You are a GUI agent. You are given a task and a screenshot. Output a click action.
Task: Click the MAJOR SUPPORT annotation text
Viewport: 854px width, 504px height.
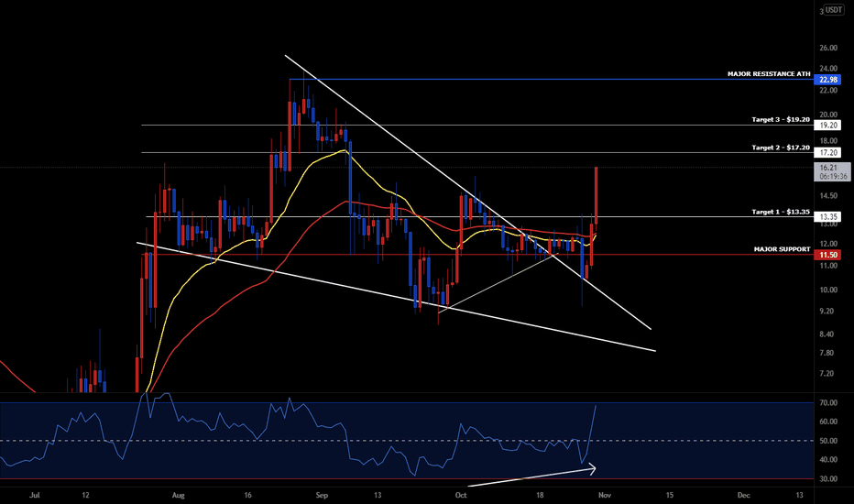[783, 249]
